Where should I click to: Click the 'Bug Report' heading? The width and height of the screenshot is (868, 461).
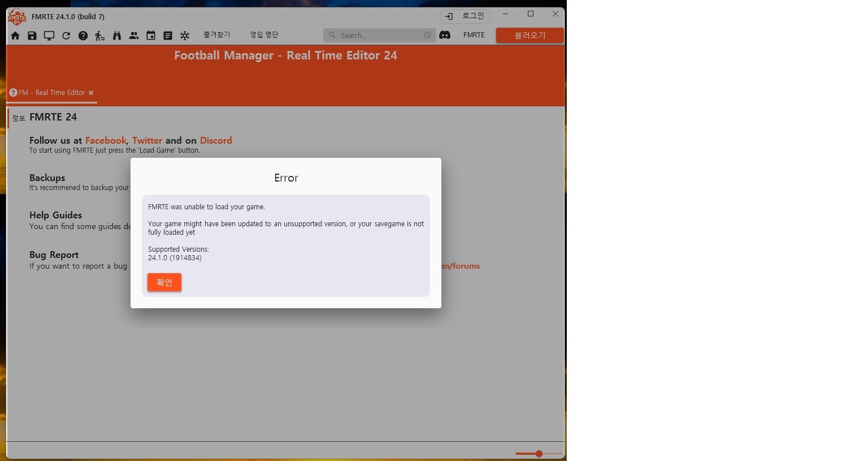[54, 255]
